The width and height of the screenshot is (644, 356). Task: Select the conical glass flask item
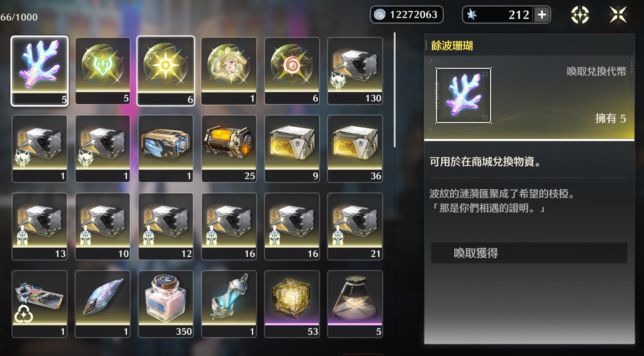coord(355,304)
